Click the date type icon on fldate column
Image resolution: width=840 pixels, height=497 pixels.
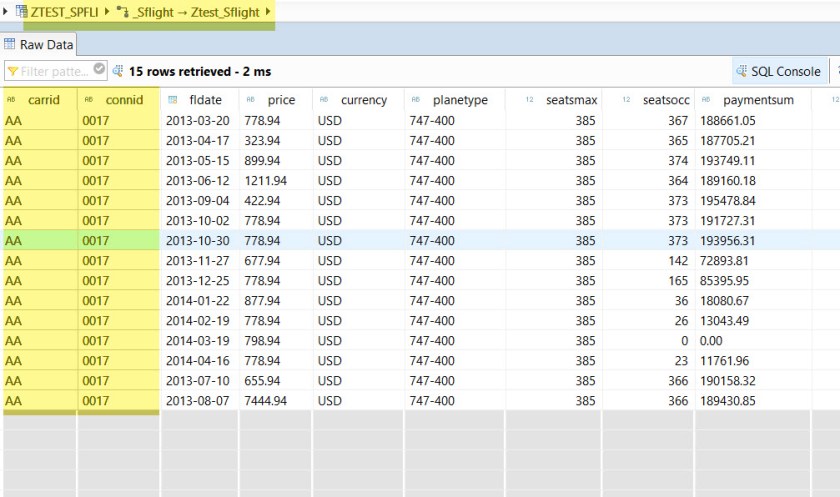tap(173, 100)
